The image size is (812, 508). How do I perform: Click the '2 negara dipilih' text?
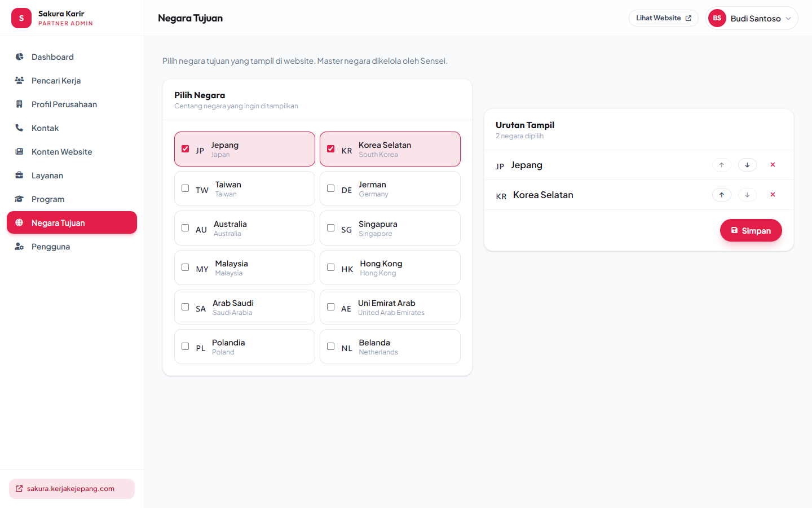(x=519, y=136)
